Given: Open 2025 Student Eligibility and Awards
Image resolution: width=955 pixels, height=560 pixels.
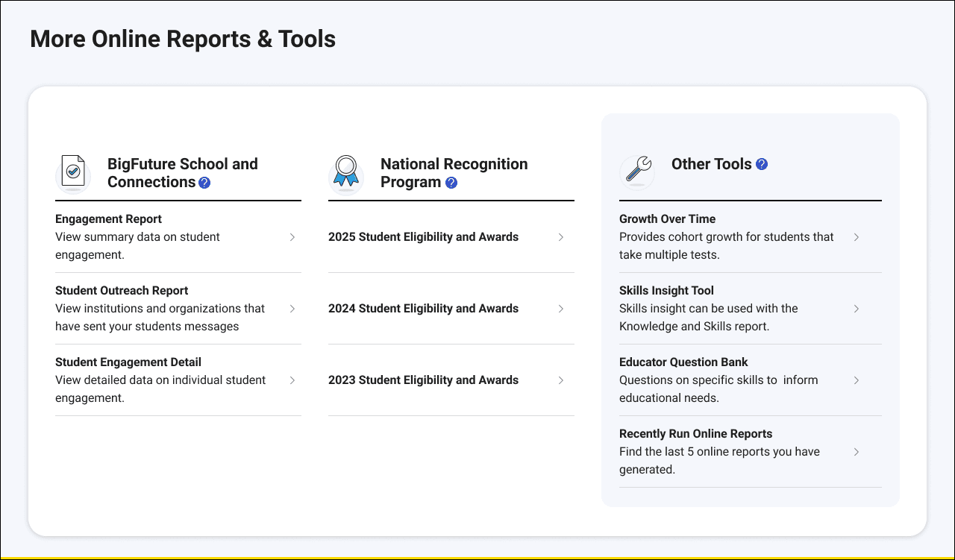Looking at the screenshot, I should 423,237.
